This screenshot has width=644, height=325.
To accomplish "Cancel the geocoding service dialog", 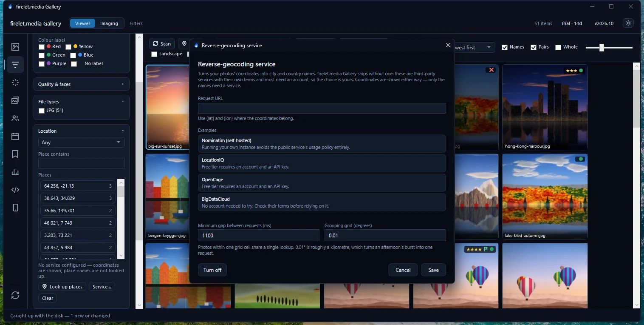I will click(403, 270).
